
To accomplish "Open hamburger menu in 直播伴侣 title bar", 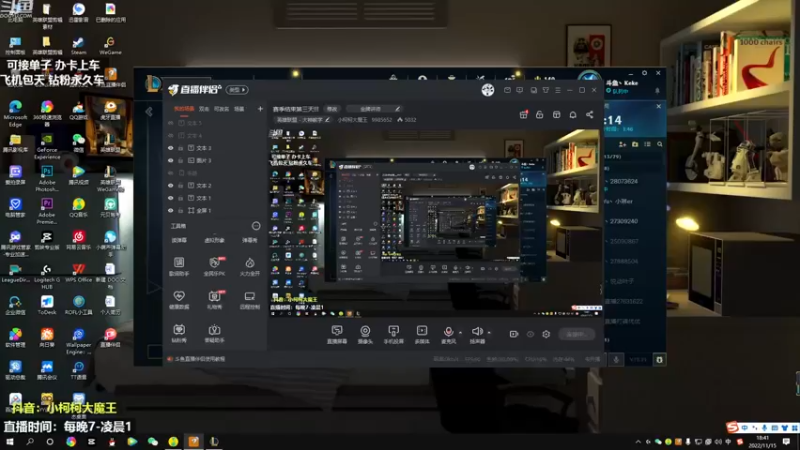I will (x=558, y=90).
